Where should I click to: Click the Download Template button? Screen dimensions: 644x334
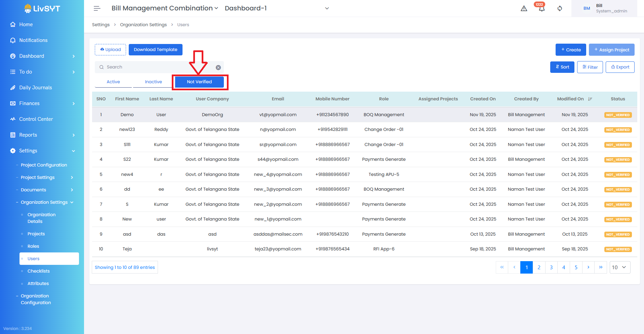point(155,50)
